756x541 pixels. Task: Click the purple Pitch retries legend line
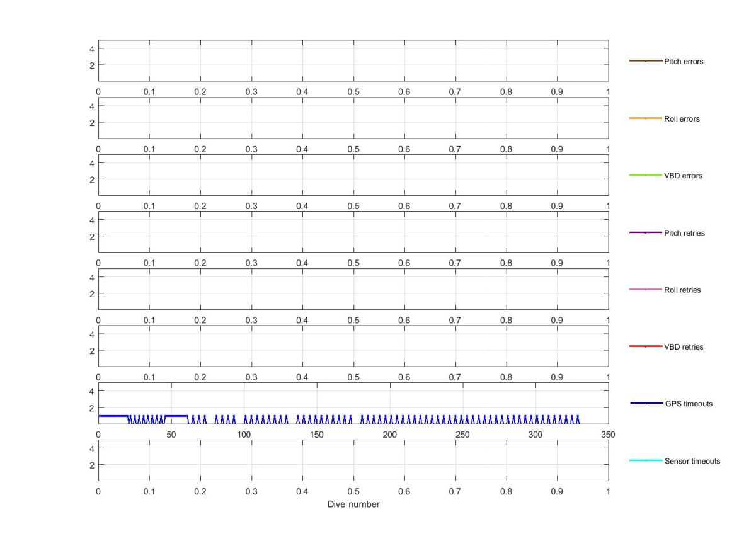(x=646, y=232)
